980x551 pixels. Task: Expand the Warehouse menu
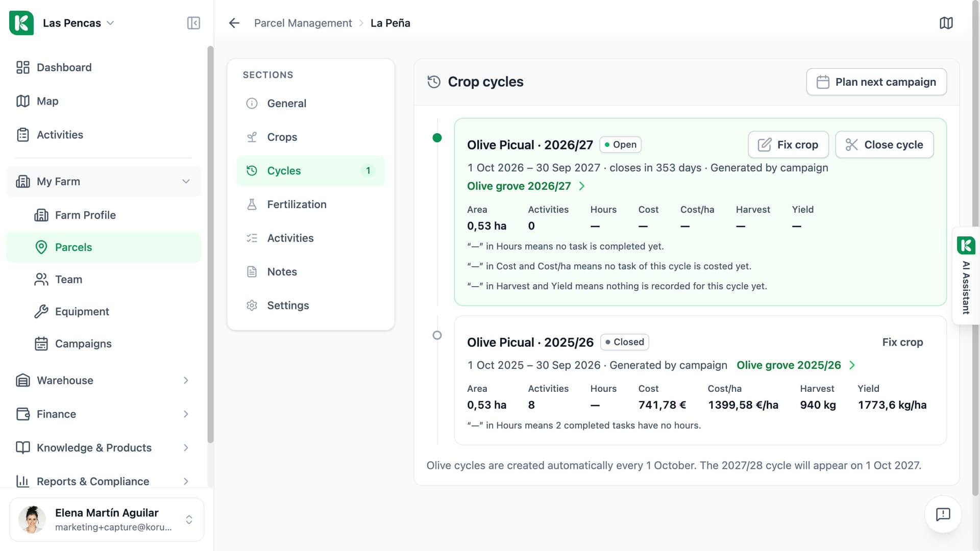click(x=104, y=381)
